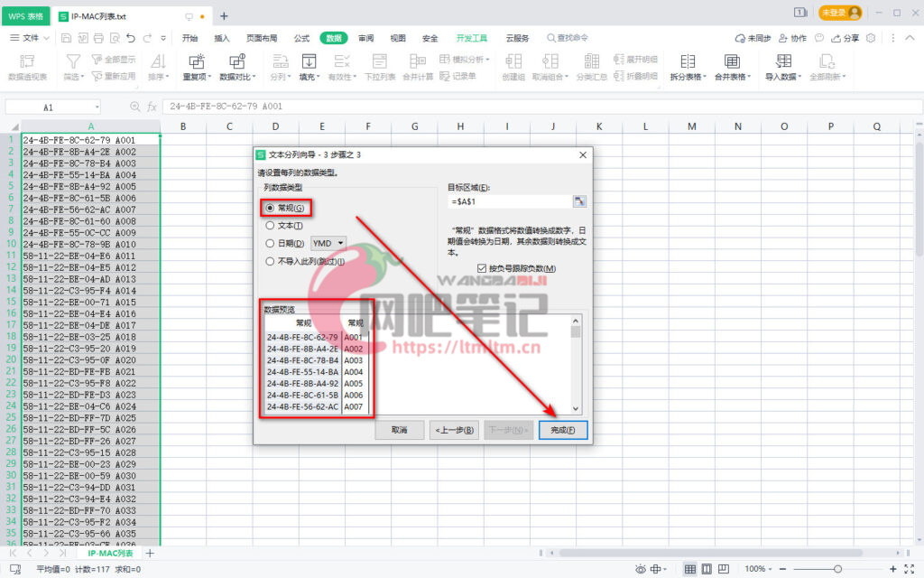924x578 pixels.
Task: Click the range selector icon beside 目标区域
Action: pos(580,201)
